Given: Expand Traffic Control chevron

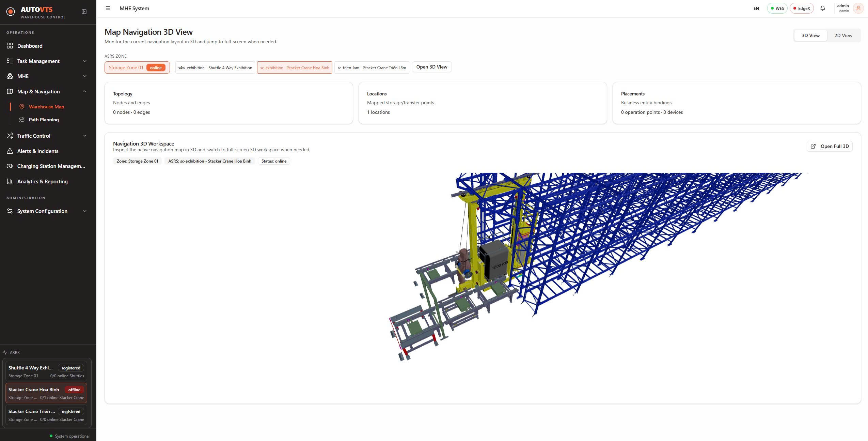Looking at the screenshot, I should point(85,136).
